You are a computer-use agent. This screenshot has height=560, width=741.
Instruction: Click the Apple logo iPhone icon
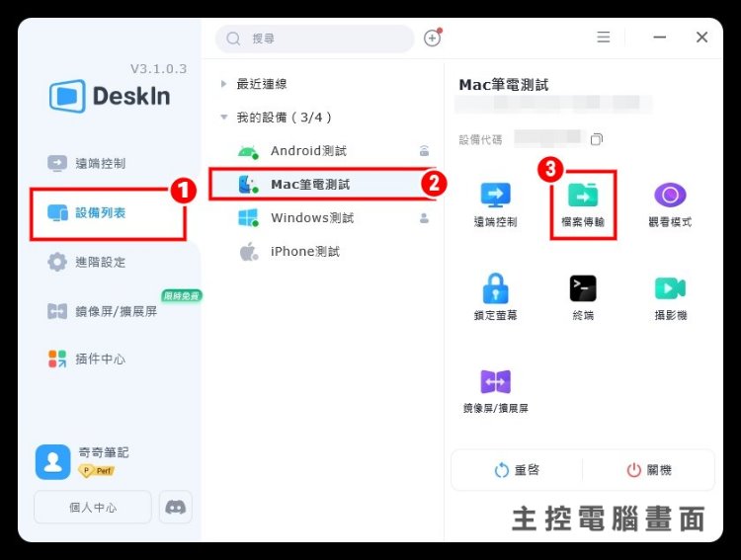coord(249,252)
